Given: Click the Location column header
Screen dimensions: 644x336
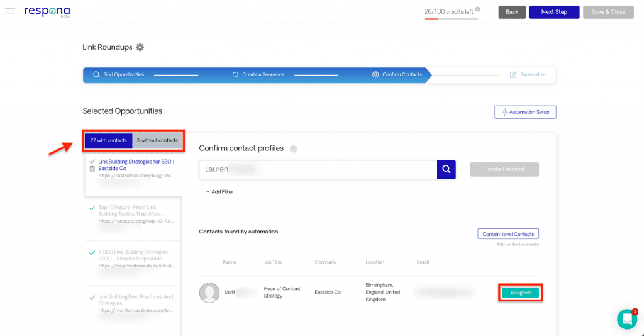Looking at the screenshot, I should pyautogui.click(x=375, y=262).
